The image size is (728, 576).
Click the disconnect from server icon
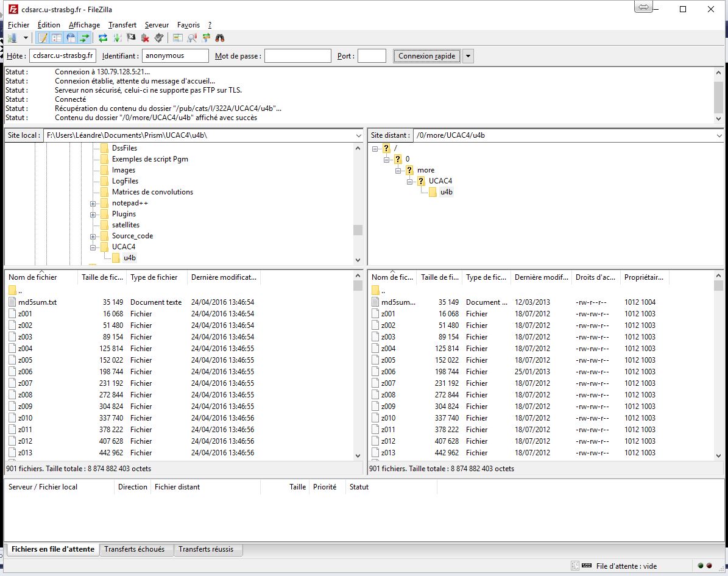coord(145,38)
